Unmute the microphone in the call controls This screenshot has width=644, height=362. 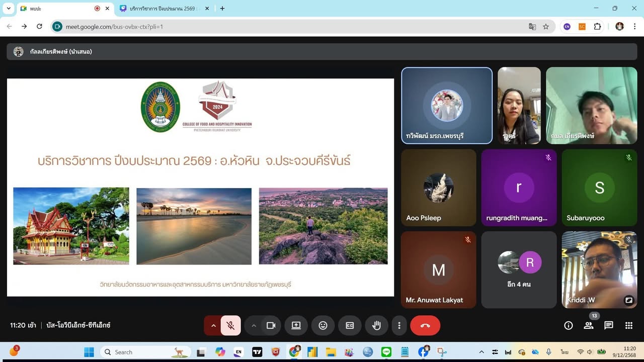[x=230, y=325]
